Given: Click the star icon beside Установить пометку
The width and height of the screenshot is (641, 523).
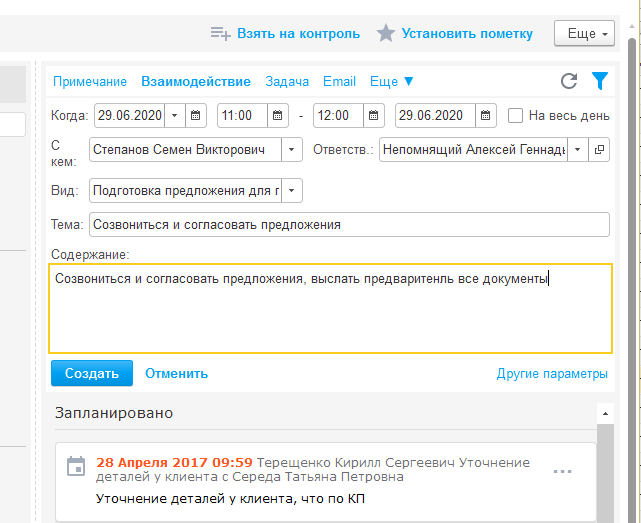Looking at the screenshot, I should click(x=385, y=33).
